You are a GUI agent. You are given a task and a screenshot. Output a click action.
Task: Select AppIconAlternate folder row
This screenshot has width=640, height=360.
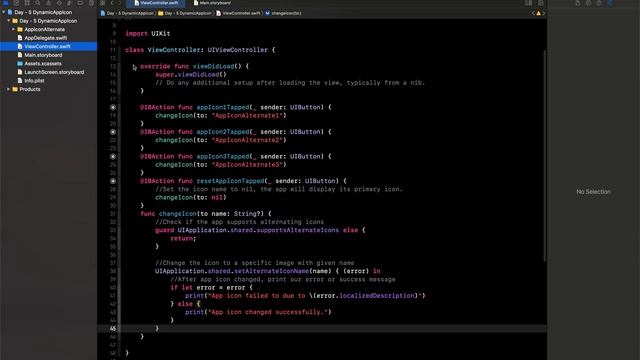click(x=49, y=29)
